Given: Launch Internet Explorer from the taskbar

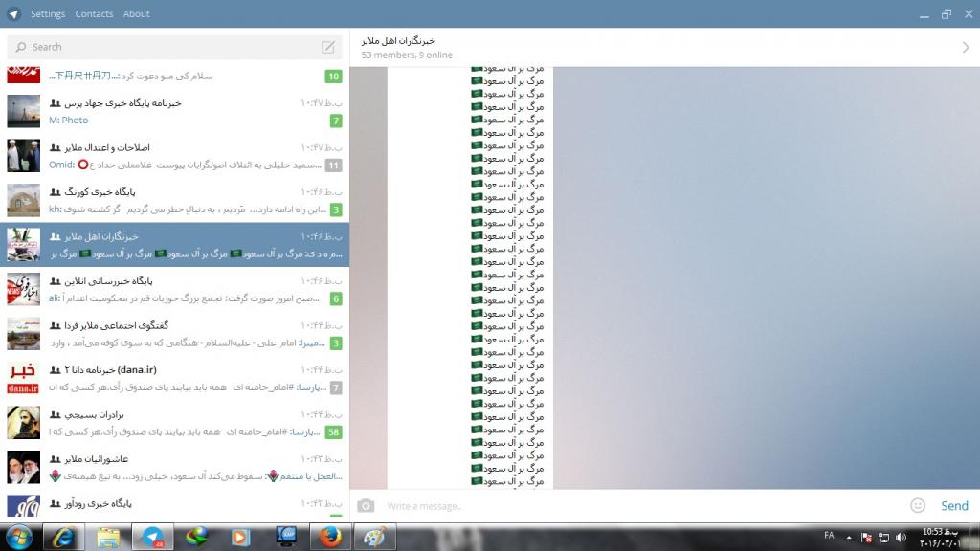Looking at the screenshot, I should [63, 537].
